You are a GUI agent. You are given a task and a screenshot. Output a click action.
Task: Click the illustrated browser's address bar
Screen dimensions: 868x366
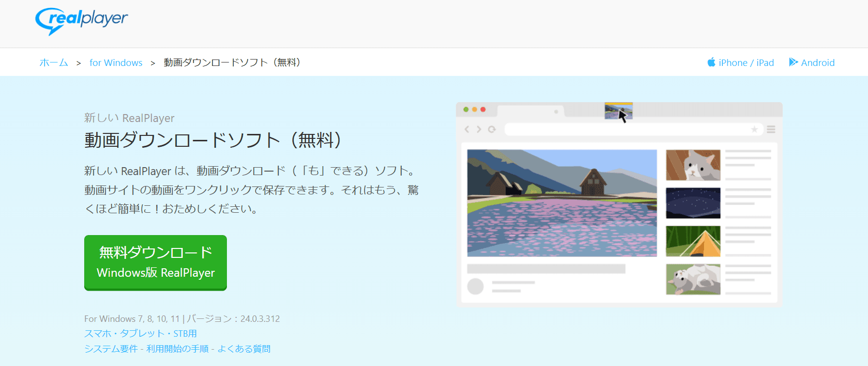624,129
